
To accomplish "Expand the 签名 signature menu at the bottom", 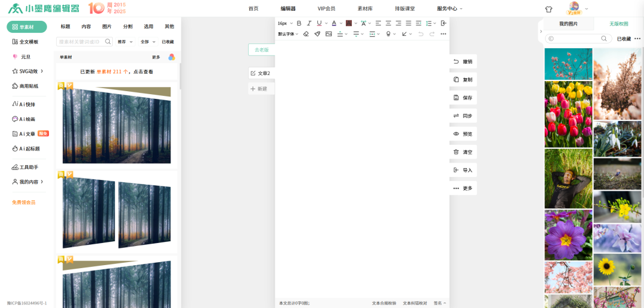I will coord(440,303).
